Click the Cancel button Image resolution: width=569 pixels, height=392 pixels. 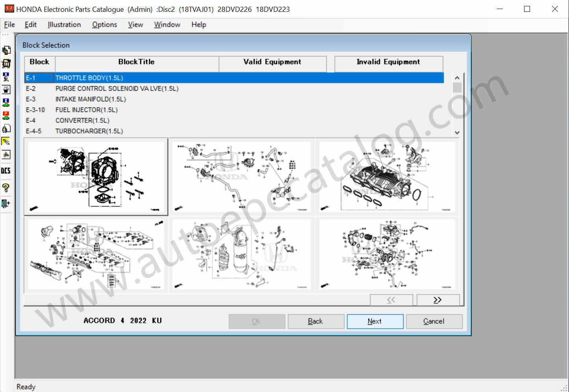pos(434,321)
